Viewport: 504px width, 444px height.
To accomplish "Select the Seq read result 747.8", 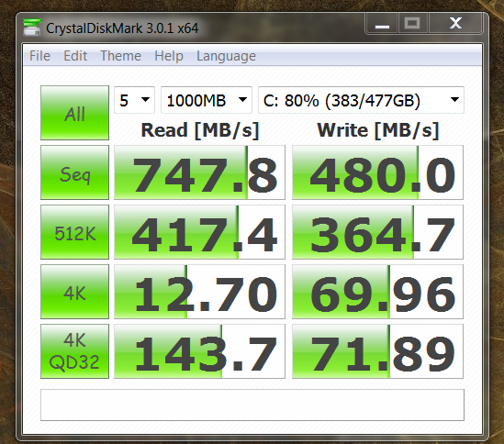I will [199, 172].
